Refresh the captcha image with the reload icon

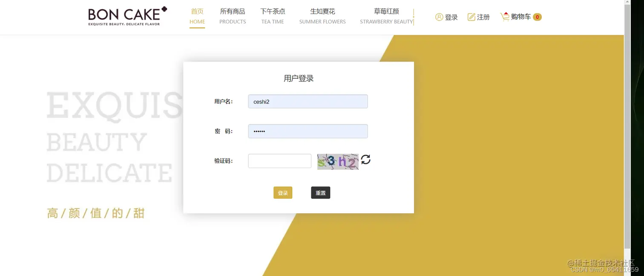pyautogui.click(x=365, y=160)
